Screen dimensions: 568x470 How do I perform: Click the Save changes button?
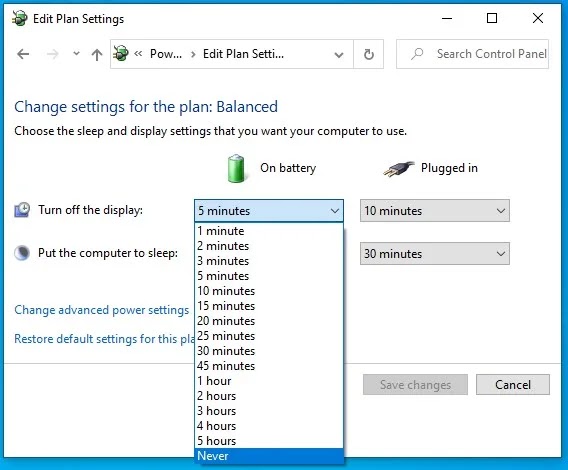[x=415, y=384]
